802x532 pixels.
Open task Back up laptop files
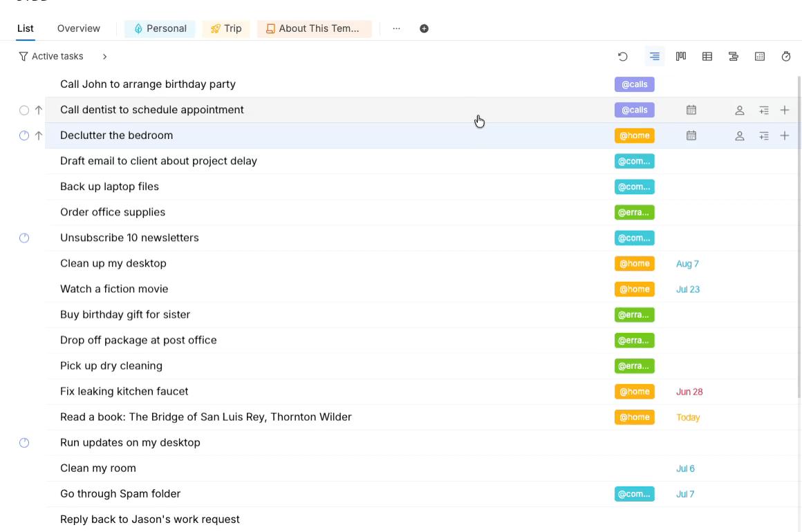[109, 187]
